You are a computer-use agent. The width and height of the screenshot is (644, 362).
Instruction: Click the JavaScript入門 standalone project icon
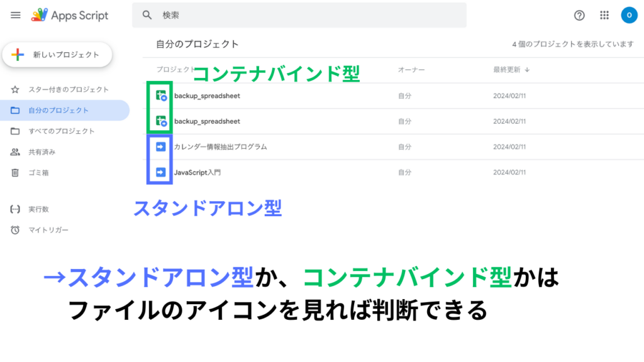(161, 172)
